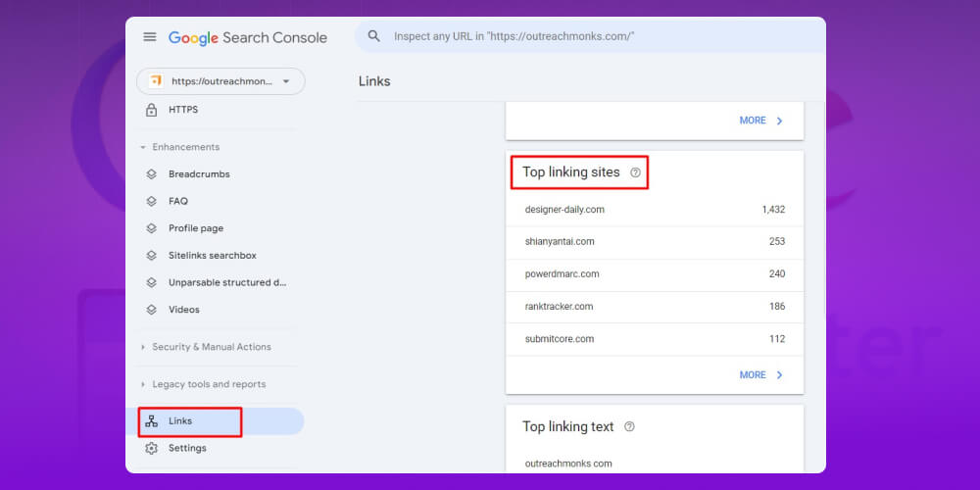Click the Google Search Console logo

(248, 37)
